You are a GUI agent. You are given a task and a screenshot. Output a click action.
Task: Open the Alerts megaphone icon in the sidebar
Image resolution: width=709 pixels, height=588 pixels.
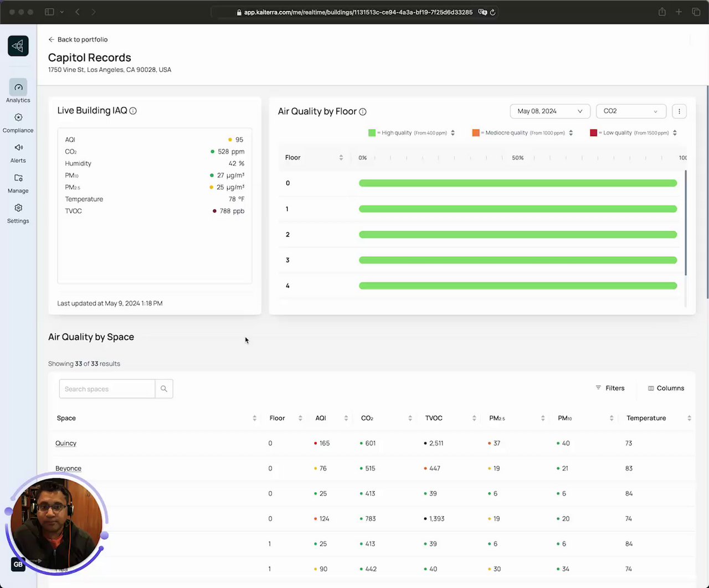pos(18,148)
